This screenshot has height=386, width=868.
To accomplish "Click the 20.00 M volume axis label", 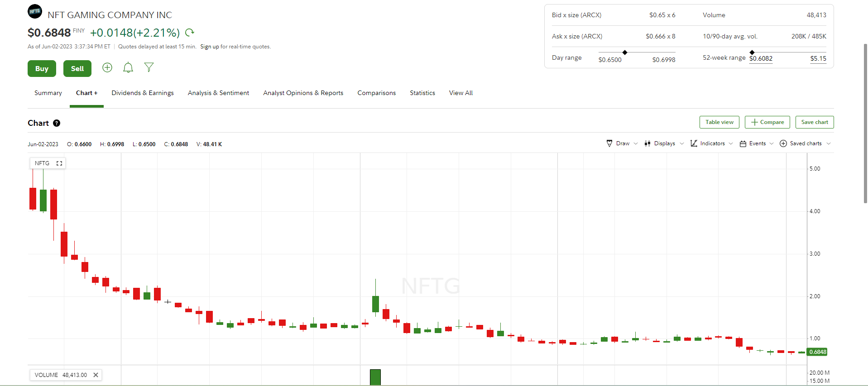I will [x=820, y=373].
